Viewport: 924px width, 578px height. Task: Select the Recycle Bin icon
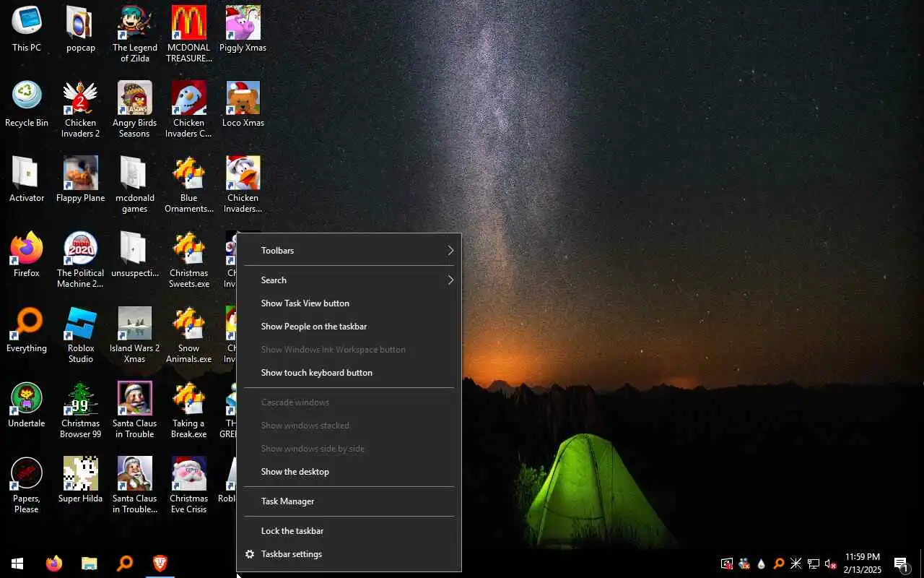click(x=27, y=105)
